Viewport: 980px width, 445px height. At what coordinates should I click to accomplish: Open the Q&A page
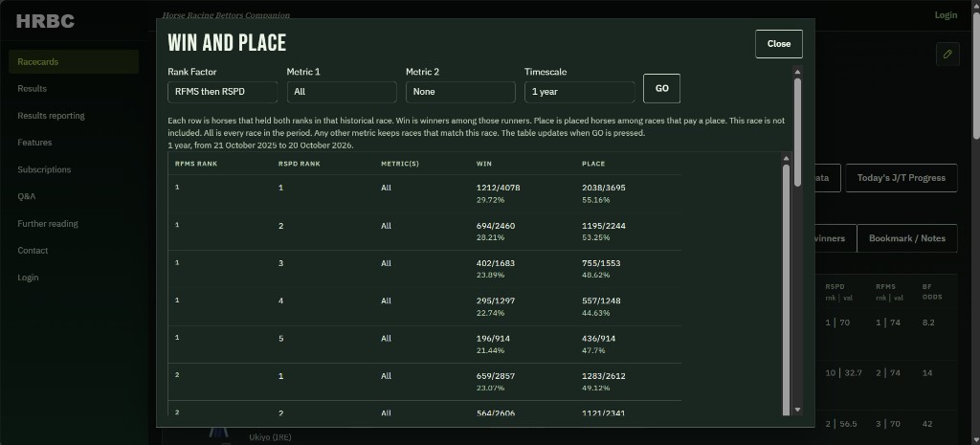click(x=26, y=196)
